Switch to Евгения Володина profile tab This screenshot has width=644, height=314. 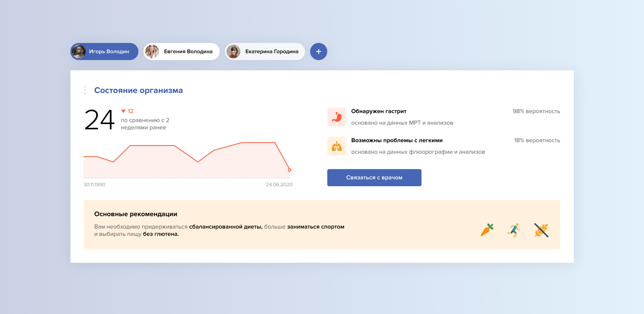click(x=188, y=51)
